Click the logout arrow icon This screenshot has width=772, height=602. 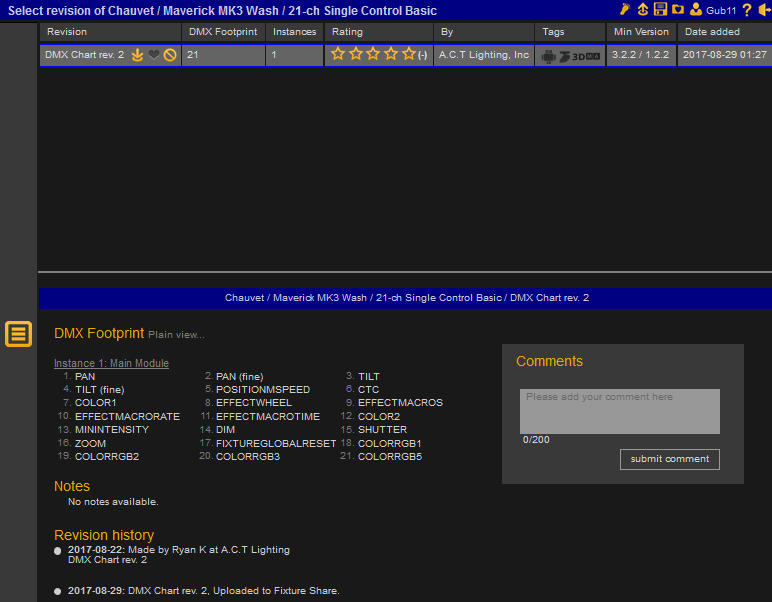coord(765,10)
